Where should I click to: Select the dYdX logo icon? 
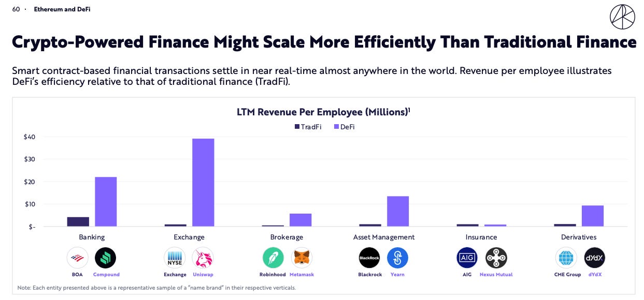(594, 258)
